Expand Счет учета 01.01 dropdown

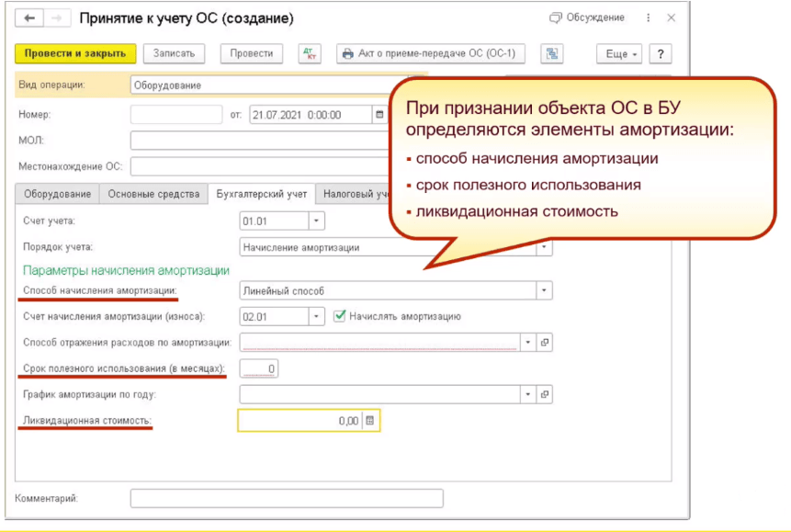pyautogui.click(x=317, y=221)
